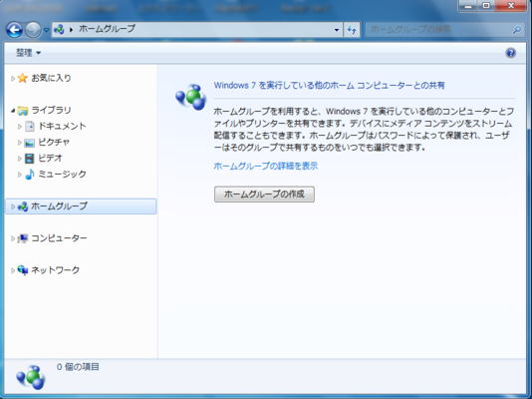Click the ホームグループの作成 button
Viewport: 532px width, 399px height.
[264, 195]
